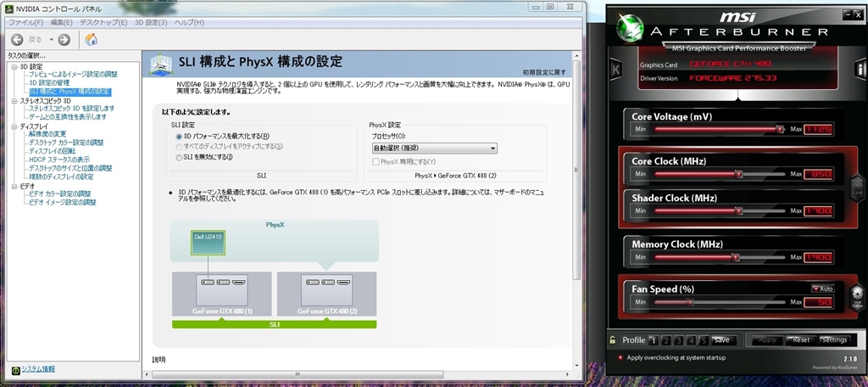Screen dimensions: 868x387
Task: Toggle core/shader clock Link icon
Action: [x=857, y=188]
